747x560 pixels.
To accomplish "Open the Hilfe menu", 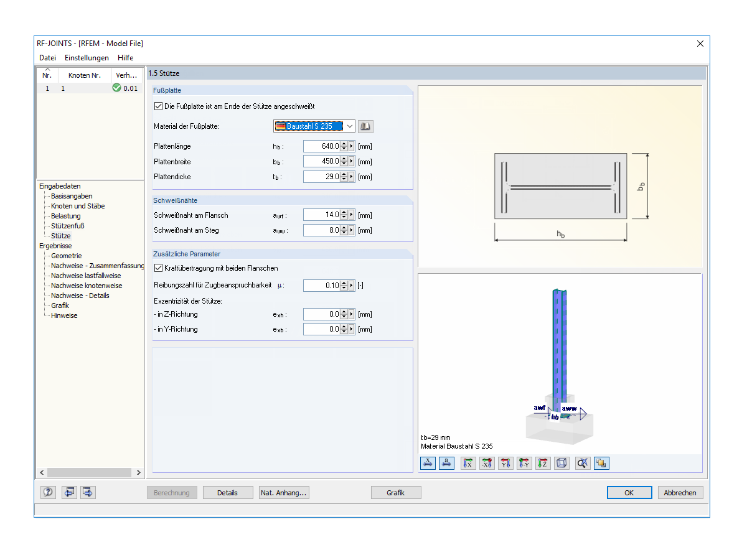I will click(x=125, y=58).
